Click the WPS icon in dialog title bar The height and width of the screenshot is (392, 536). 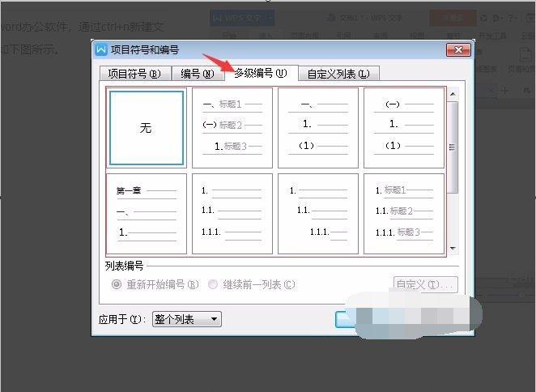(101, 50)
